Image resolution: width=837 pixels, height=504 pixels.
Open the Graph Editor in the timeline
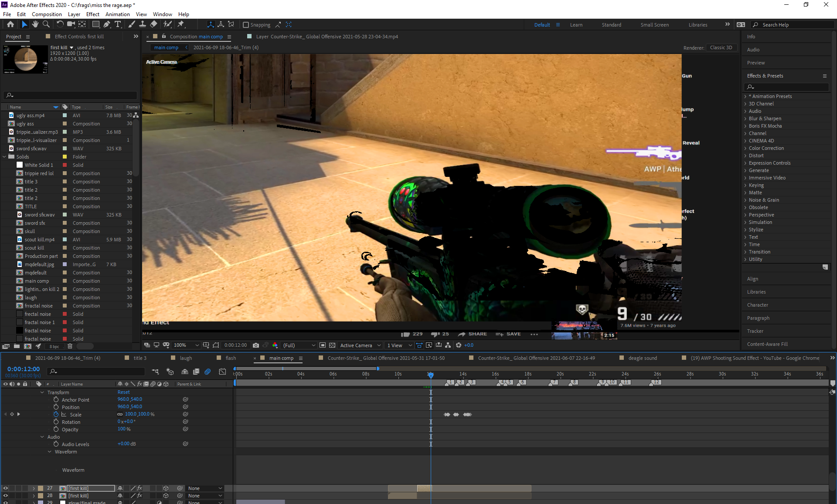tap(222, 372)
